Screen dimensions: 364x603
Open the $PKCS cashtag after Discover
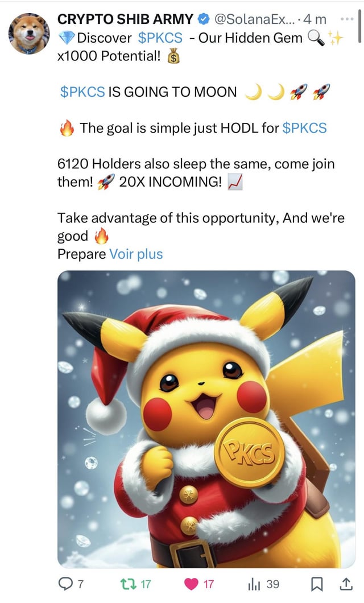[160, 38]
